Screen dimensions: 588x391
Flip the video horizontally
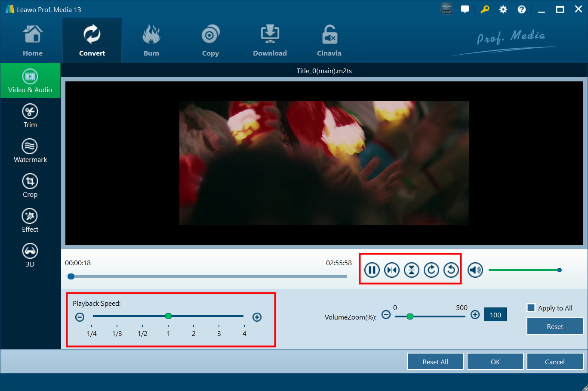(x=392, y=270)
